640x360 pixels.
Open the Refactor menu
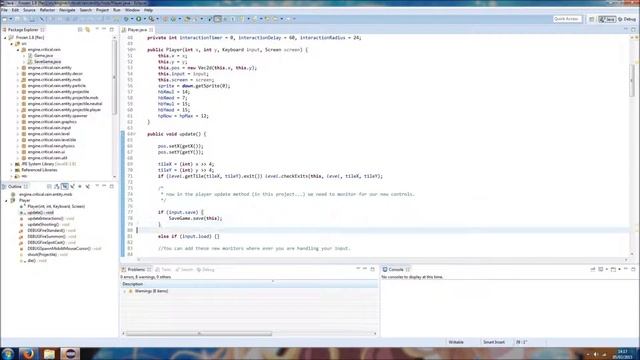point(47,10)
